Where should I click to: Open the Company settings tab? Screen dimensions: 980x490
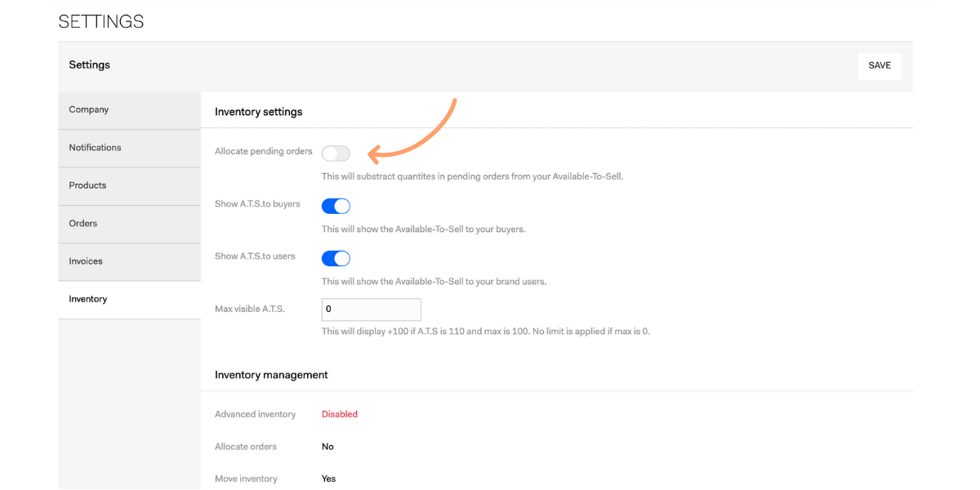[x=129, y=110]
